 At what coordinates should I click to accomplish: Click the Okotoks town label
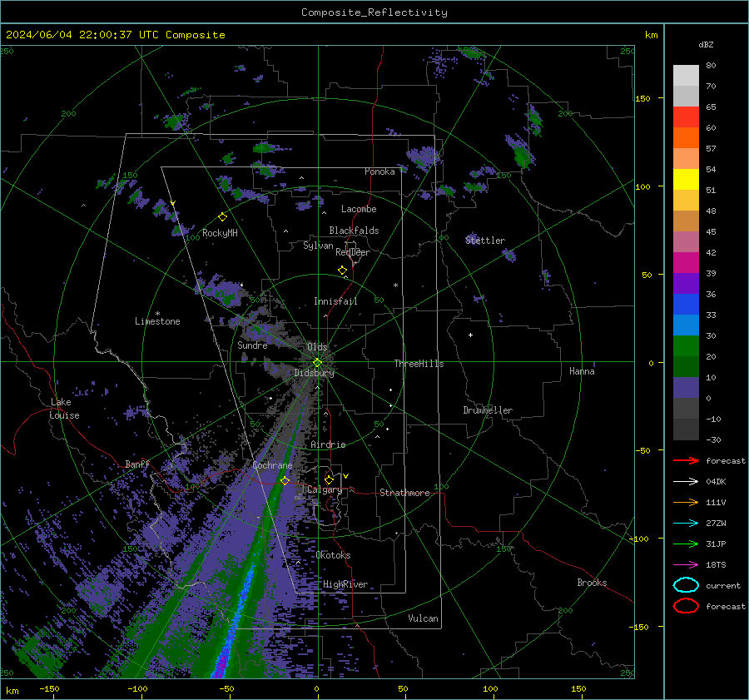333,555
